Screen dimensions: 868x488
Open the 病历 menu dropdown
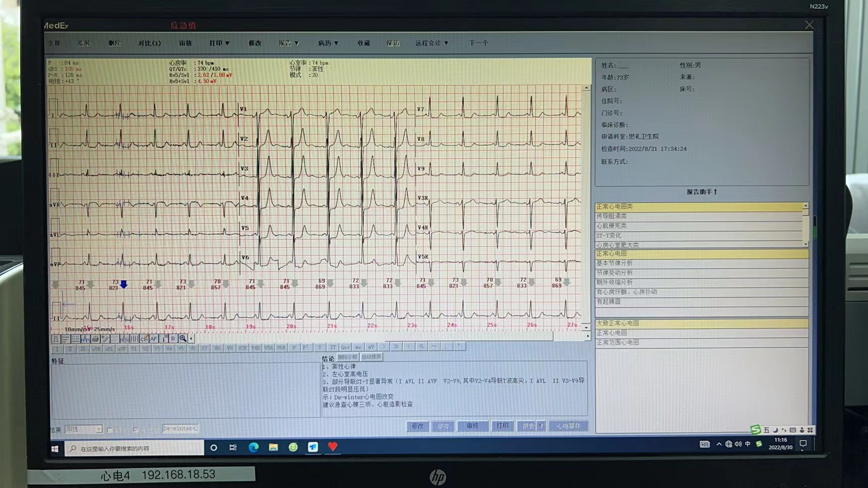coord(328,43)
